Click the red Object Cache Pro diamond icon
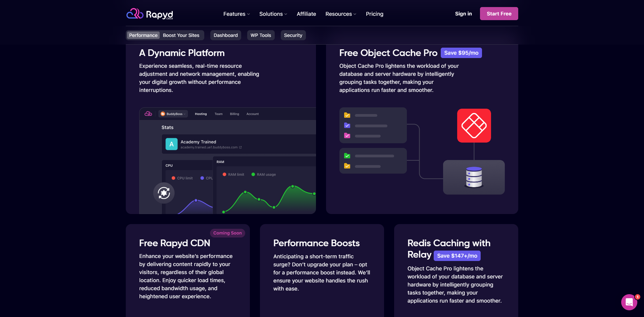This screenshot has width=644, height=317. 474,125
